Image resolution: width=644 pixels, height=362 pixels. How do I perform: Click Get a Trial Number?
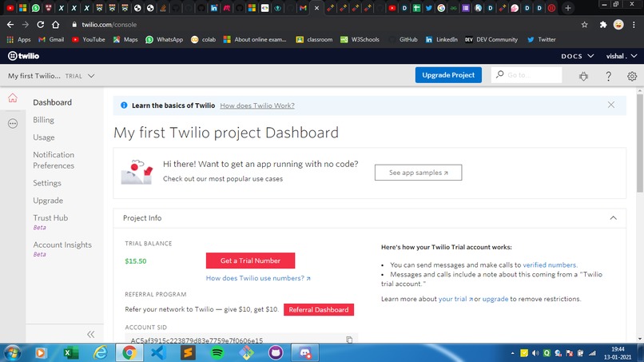coord(250,261)
